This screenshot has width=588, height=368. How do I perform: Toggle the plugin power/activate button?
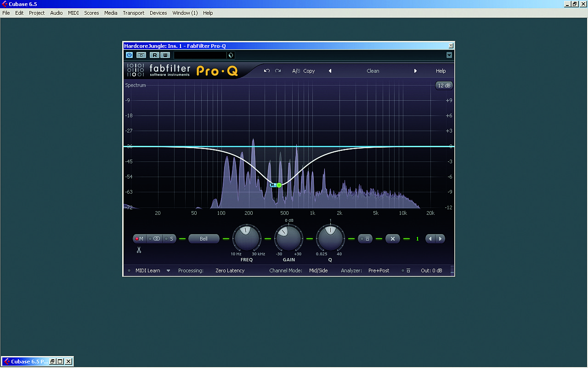[129, 55]
